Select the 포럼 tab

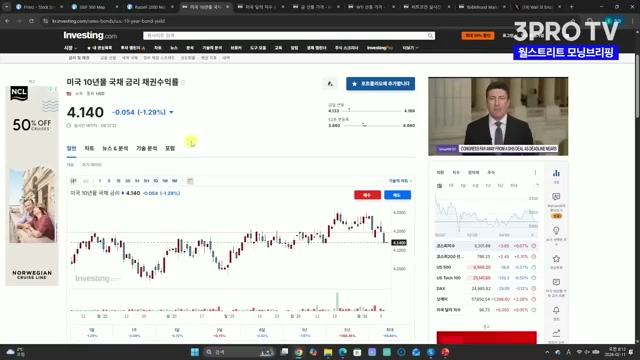tap(170, 149)
